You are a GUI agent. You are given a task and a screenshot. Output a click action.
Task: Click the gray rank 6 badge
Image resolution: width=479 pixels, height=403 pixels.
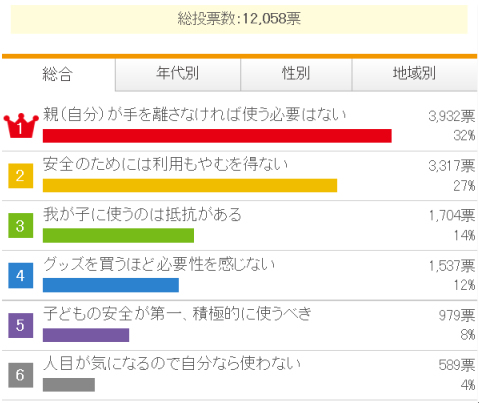[x=21, y=375]
